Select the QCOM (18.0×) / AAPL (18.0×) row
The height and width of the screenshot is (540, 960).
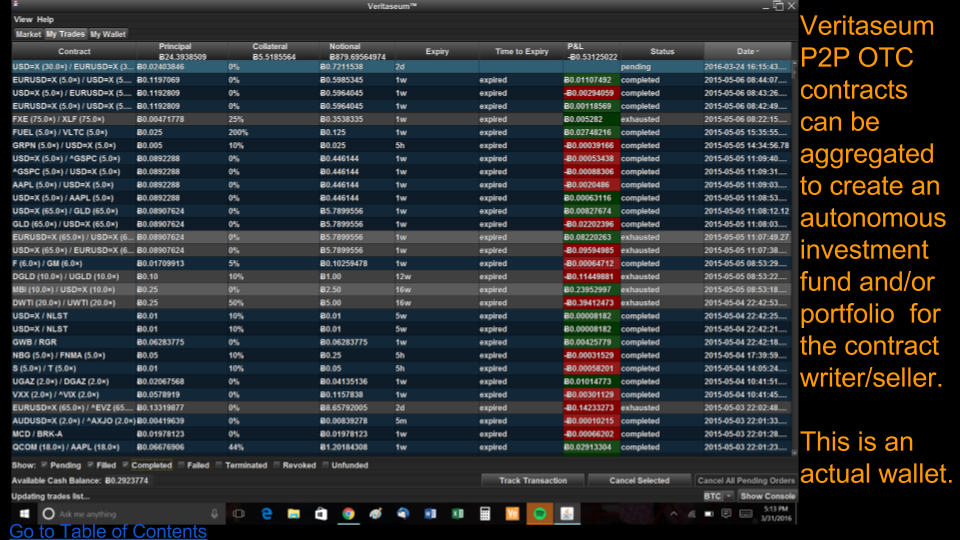click(x=401, y=447)
